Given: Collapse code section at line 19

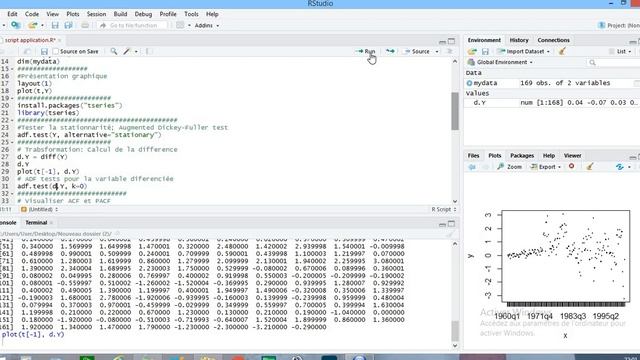Looking at the screenshot, I should pos(13,98).
